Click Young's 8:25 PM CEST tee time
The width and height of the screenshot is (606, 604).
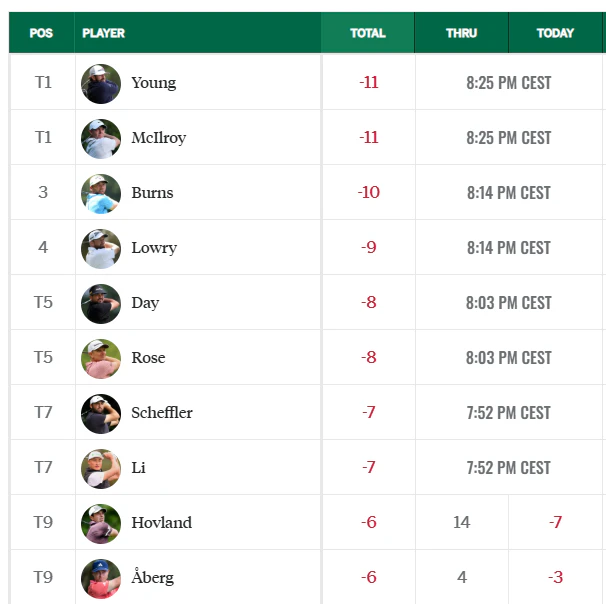click(x=508, y=83)
